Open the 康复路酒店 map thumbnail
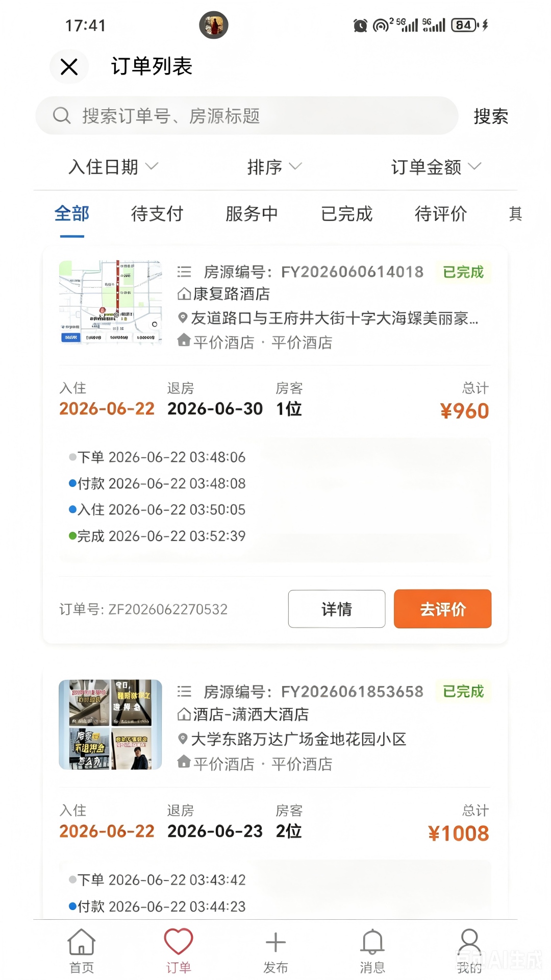The width and height of the screenshot is (551, 980). coord(111,302)
